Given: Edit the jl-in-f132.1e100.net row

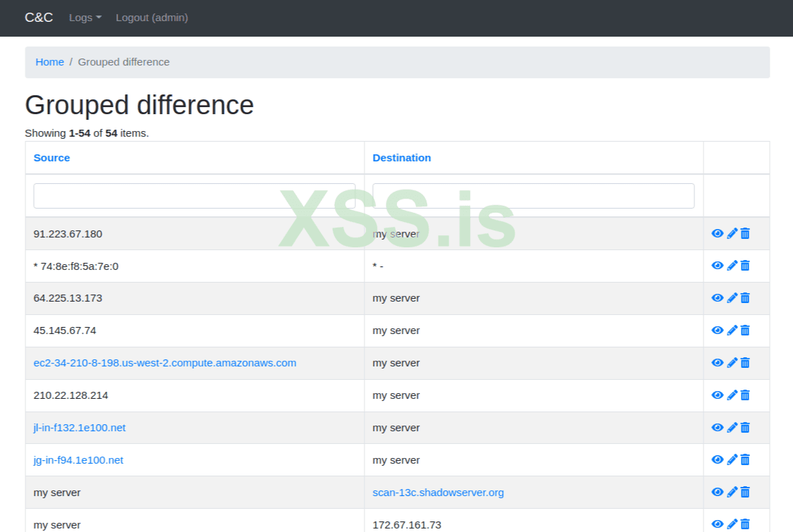Looking at the screenshot, I should pos(732,427).
